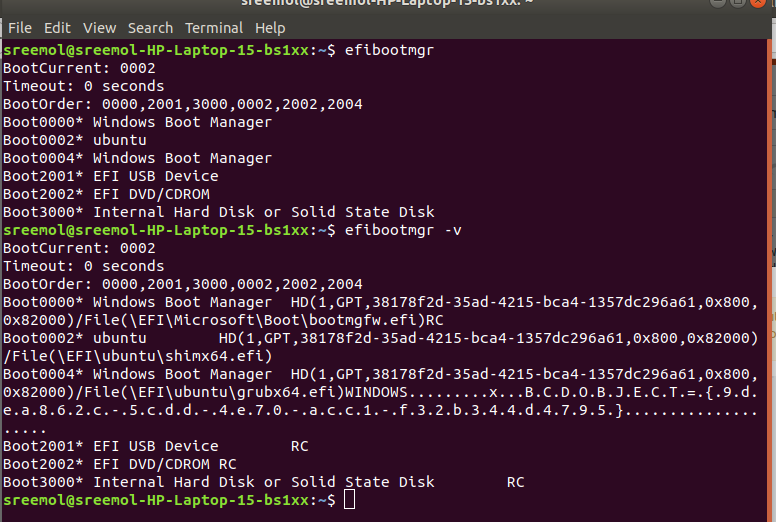This screenshot has width=776, height=522.
Task: Click the B.C.D.O.B.J.E.C.T text string
Action: pyautogui.click(x=605, y=392)
